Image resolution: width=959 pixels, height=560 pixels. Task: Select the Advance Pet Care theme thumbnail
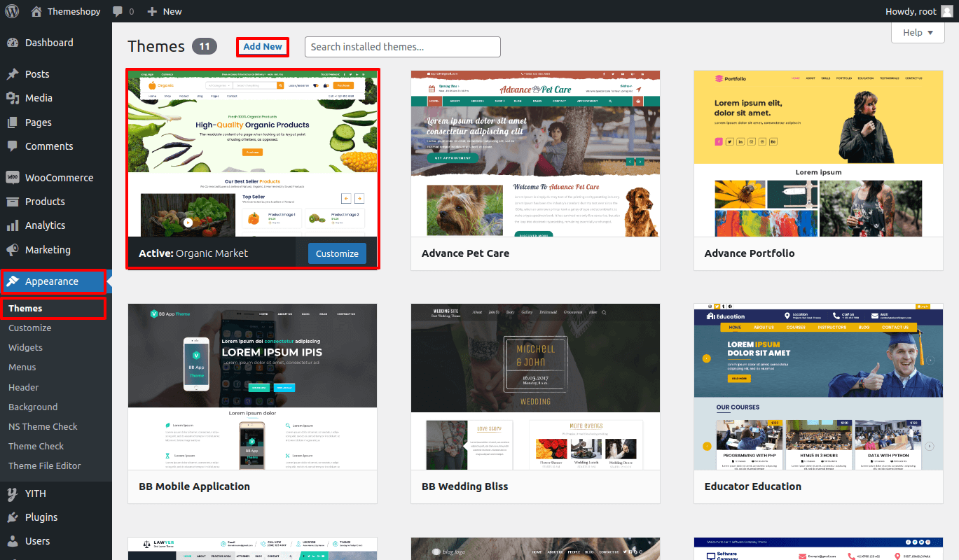[535, 153]
